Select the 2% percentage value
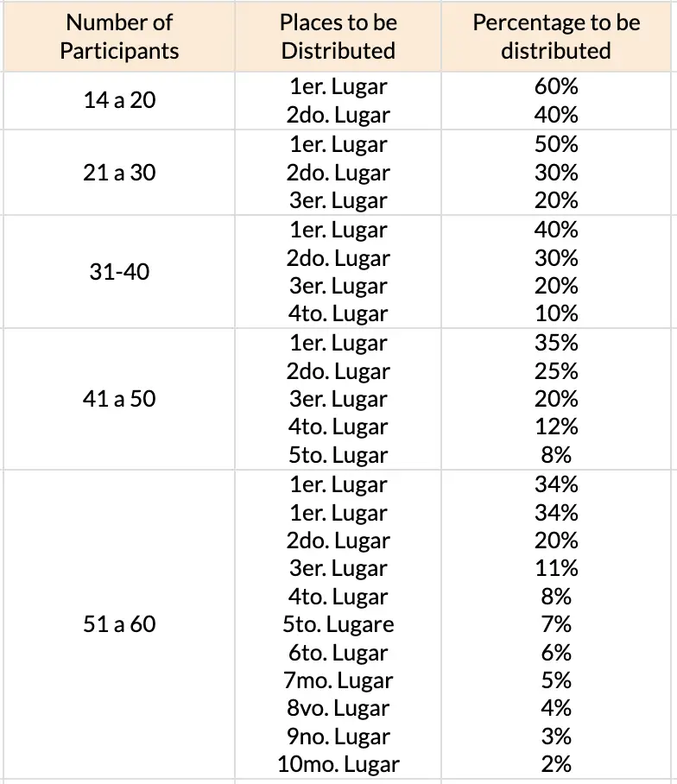This screenshot has height=784, width=677. click(x=556, y=764)
